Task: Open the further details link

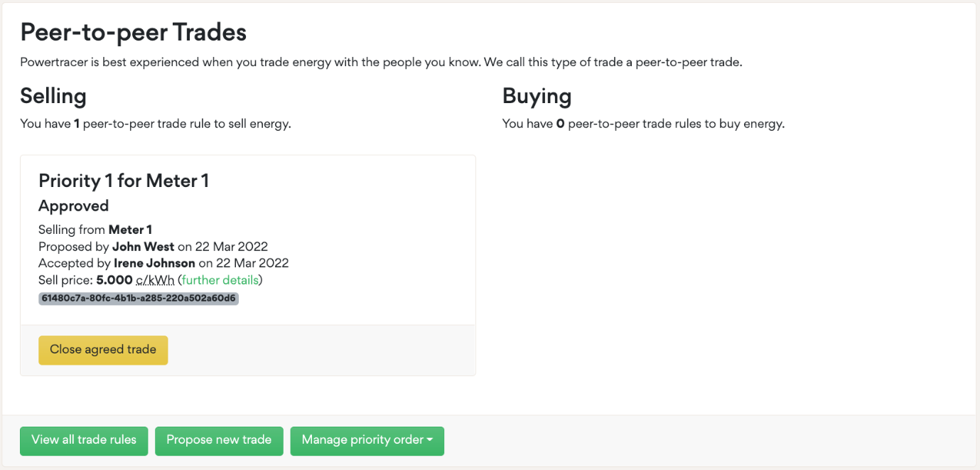Action: [x=220, y=280]
